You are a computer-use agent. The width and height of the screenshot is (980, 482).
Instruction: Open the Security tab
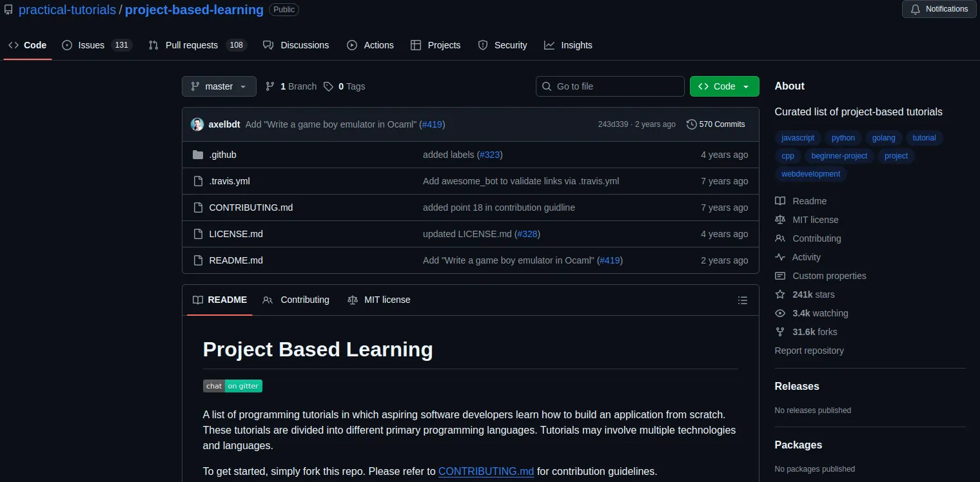(x=502, y=45)
